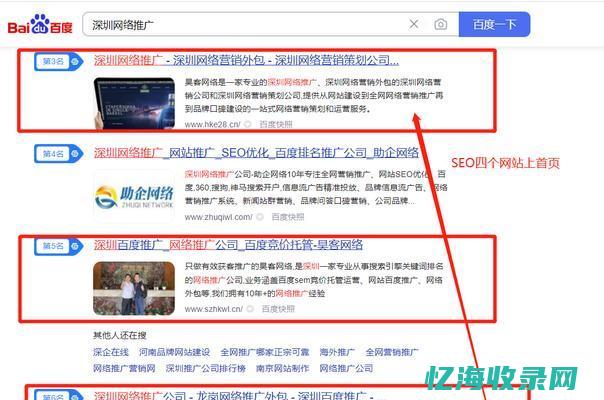This screenshot has height=400, width=604.
Task: Open 百度快照 for the hke28 result
Action: click(x=276, y=125)
